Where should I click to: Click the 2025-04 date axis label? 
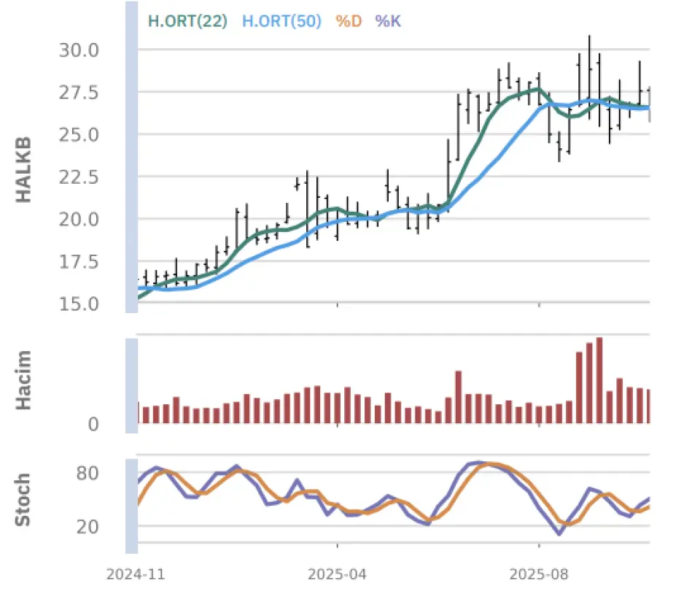[337, 574]
